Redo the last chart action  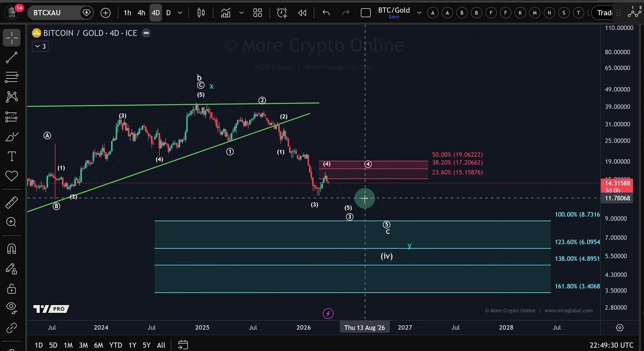[x=345, y=13]
